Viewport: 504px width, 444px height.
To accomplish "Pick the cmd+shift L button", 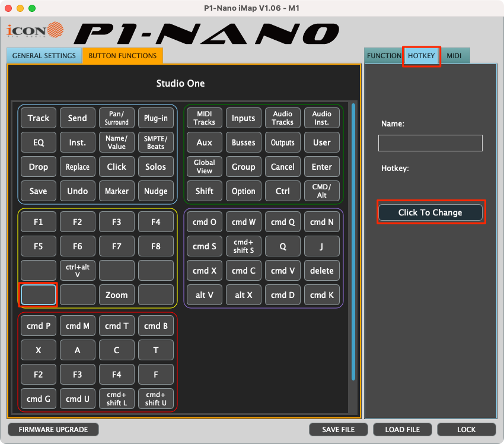I will pos(117,399).
